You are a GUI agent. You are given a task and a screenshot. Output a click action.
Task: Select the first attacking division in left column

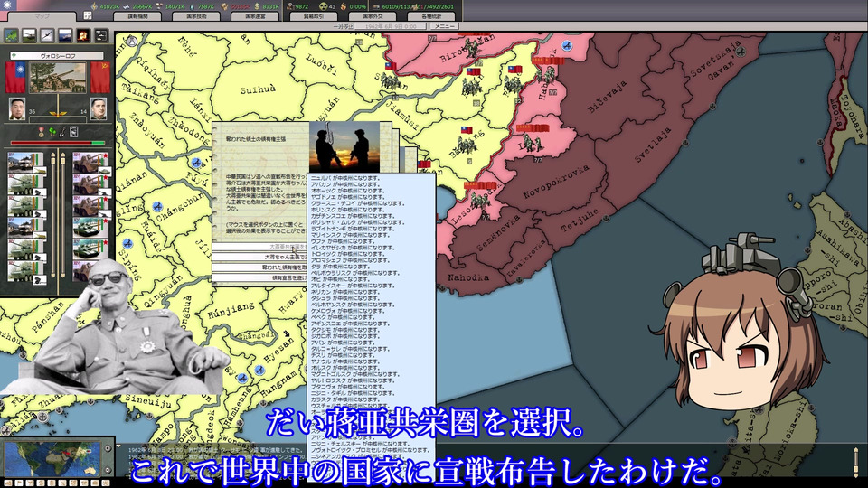click(x=25, y=164)
